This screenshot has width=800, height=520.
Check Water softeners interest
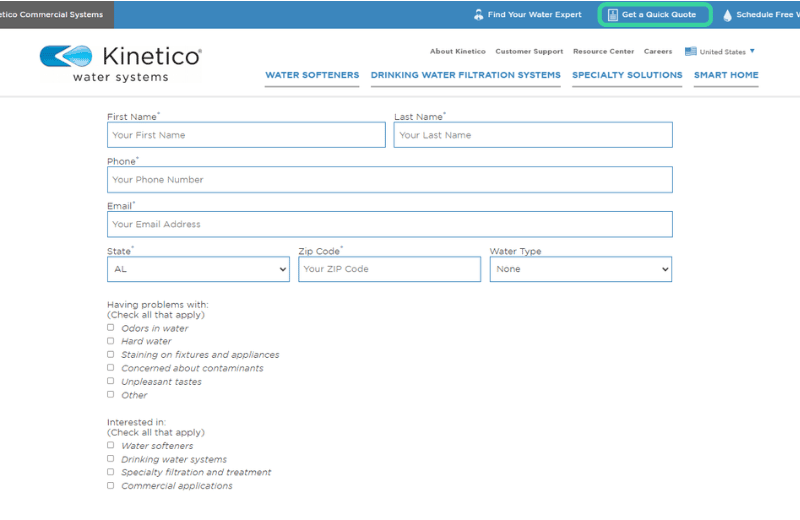(x=110, y=445)
